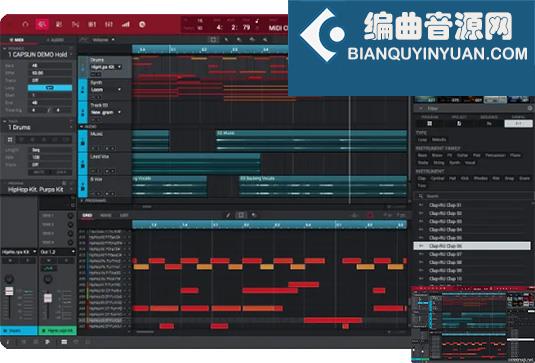Image resolution: width=535 pixels, height=363 pixels.
Task: Switch to LIST editor tab
Action: [x=124, y=215]
